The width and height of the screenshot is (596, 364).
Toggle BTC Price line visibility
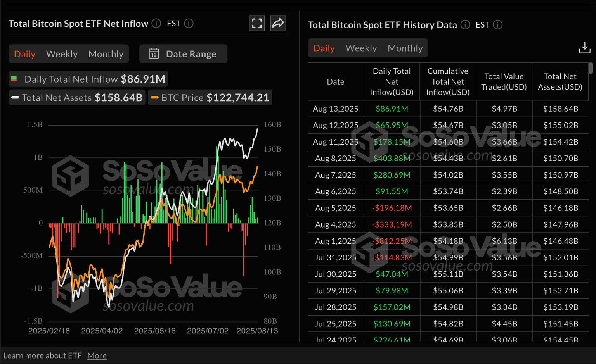(x=210, y=98)
